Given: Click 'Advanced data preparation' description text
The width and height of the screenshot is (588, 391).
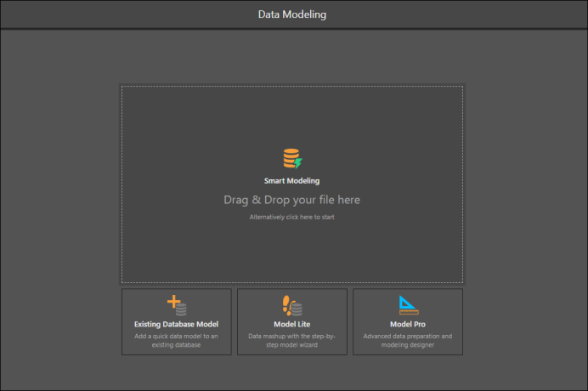Looking at the screenshot, I should pyautogui.click(x=408, y=340).
